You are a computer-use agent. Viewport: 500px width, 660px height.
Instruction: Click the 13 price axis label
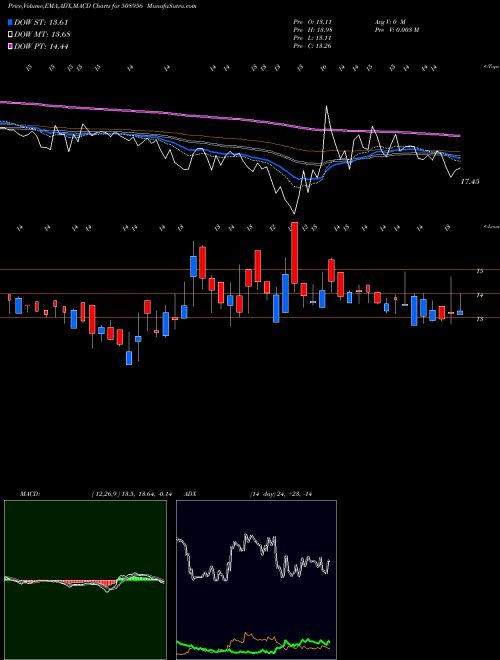[479, 319]
